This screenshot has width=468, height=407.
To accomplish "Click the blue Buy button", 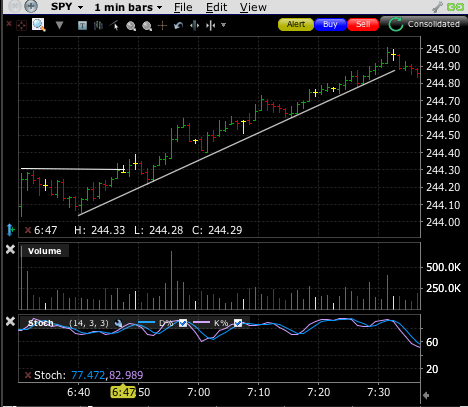I will [x=330, y=24].
